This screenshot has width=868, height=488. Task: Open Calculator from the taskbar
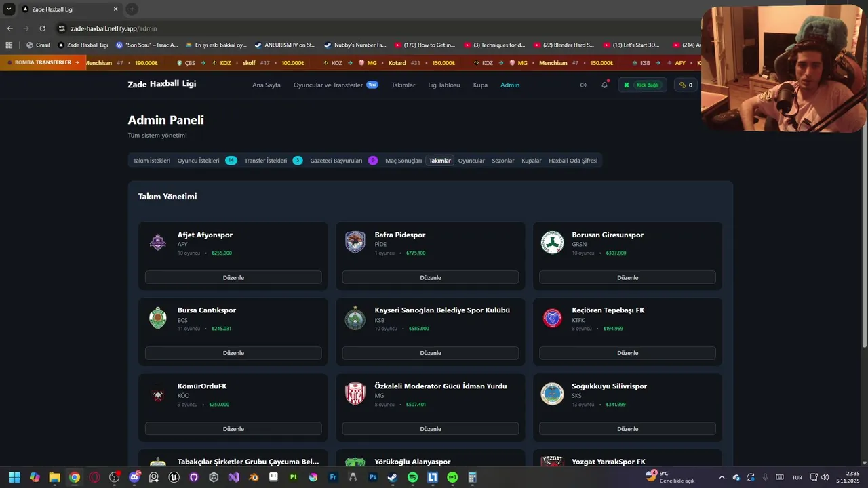[472, 477]
